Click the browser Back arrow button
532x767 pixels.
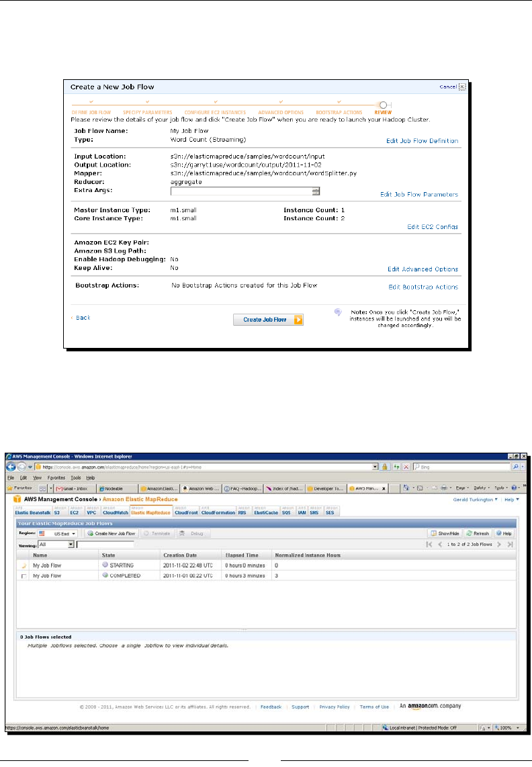[11, 467]
